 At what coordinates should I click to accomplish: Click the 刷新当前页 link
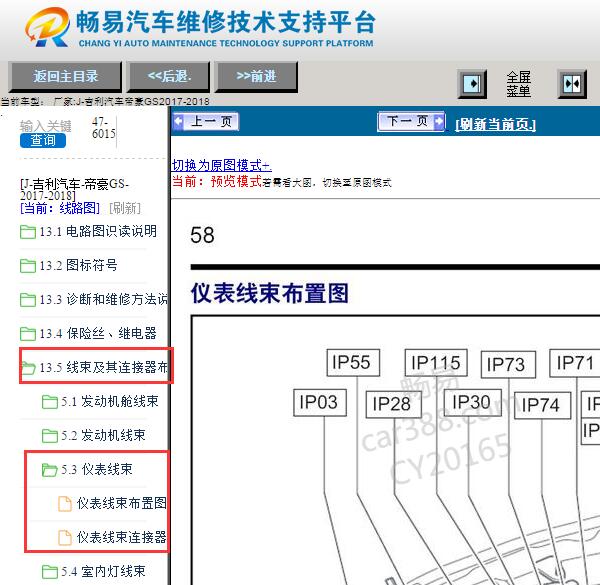click(496, 124)
